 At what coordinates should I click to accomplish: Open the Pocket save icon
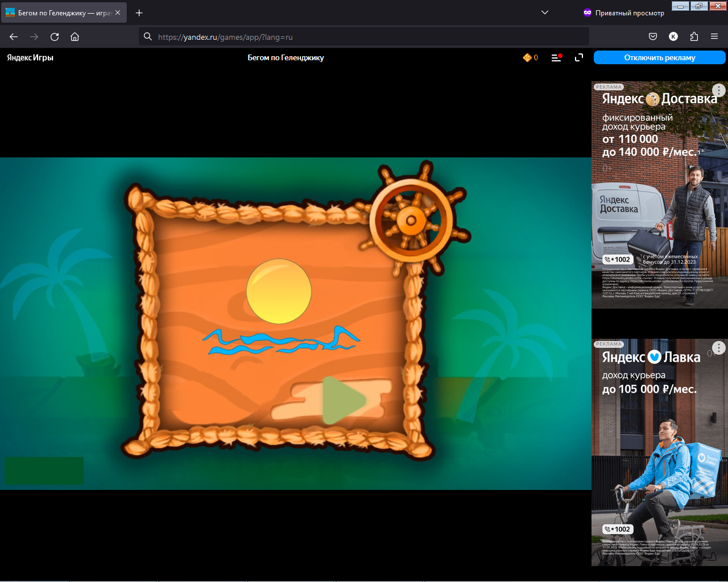point(653,37)
